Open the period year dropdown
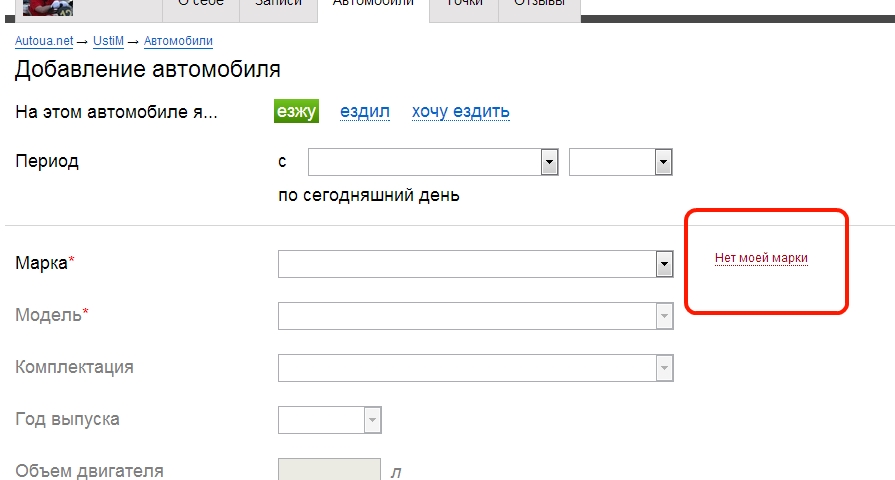 (x=620, y=162)
